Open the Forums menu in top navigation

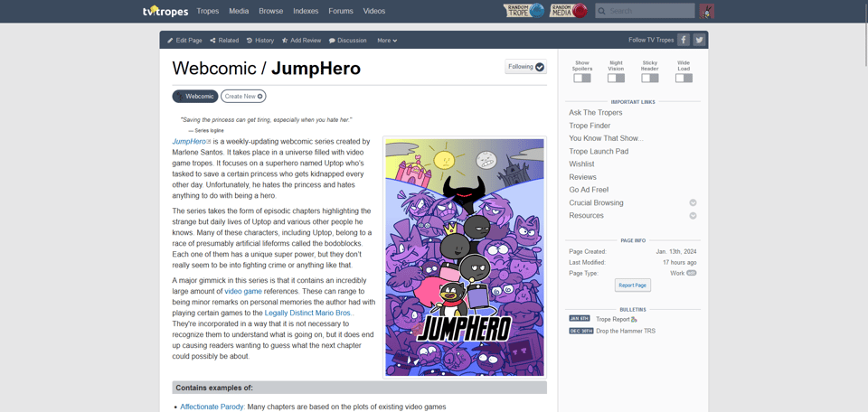[341, 11]
